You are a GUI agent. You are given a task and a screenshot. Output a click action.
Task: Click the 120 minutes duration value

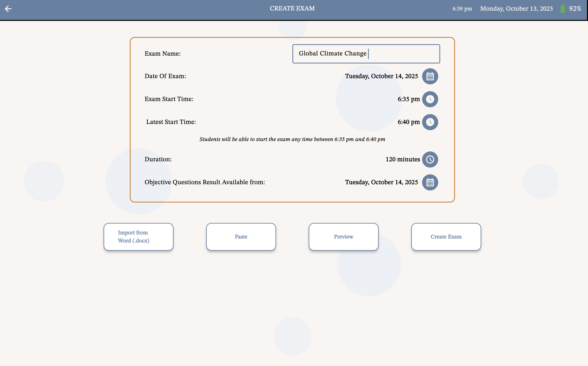tap(403, 159)
